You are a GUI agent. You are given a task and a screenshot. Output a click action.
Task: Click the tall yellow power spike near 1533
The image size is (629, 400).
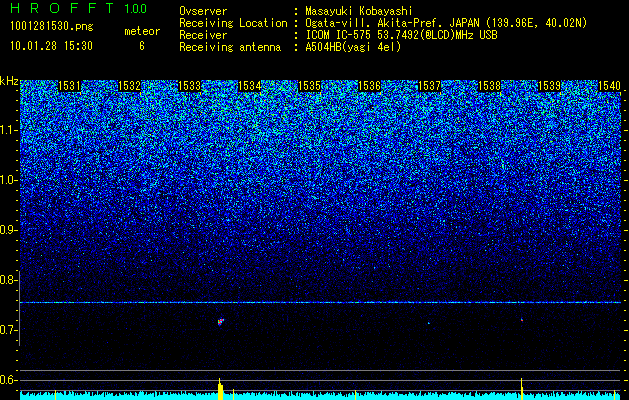point(220,389)
